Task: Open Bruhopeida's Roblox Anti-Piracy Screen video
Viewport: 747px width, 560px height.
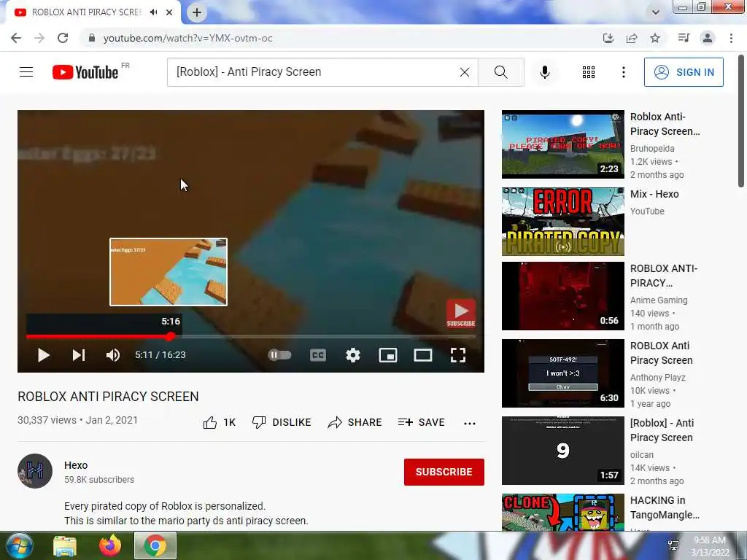Action: [562, 144]
